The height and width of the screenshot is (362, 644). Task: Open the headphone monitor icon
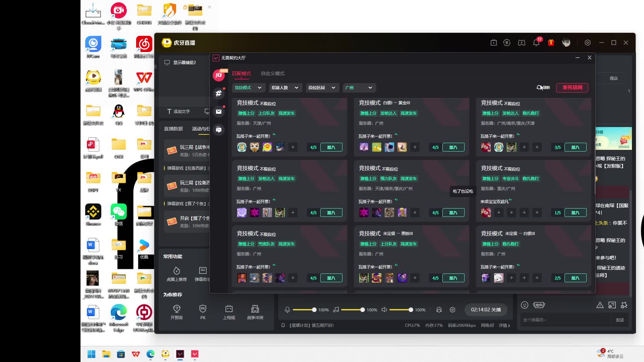click(439, 310)
